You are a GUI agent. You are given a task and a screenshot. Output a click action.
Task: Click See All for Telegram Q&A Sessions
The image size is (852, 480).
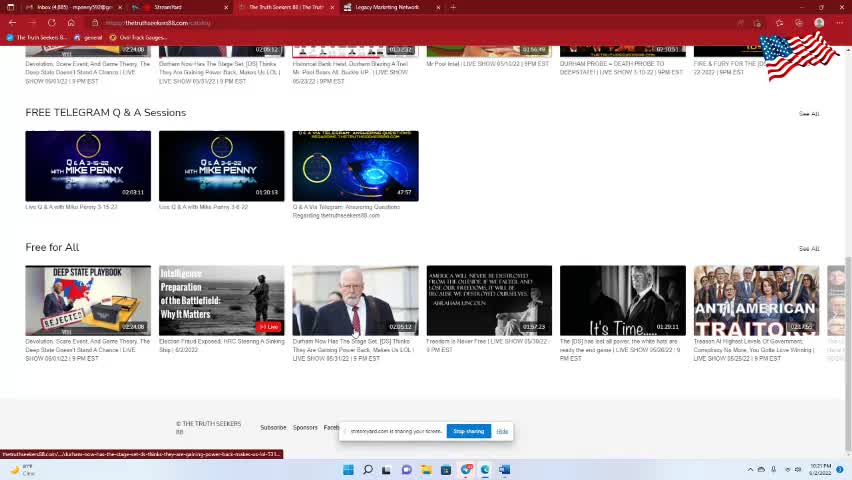tap(809, 114)
